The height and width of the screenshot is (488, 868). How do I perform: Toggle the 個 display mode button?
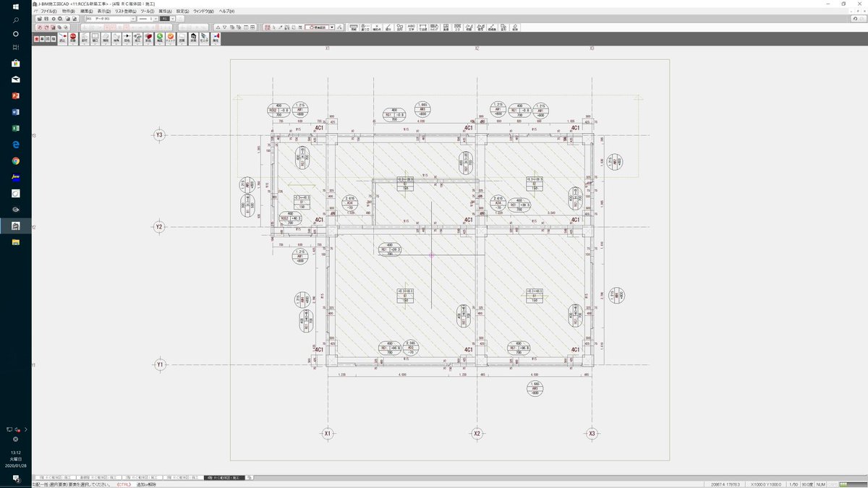(54, 38)
